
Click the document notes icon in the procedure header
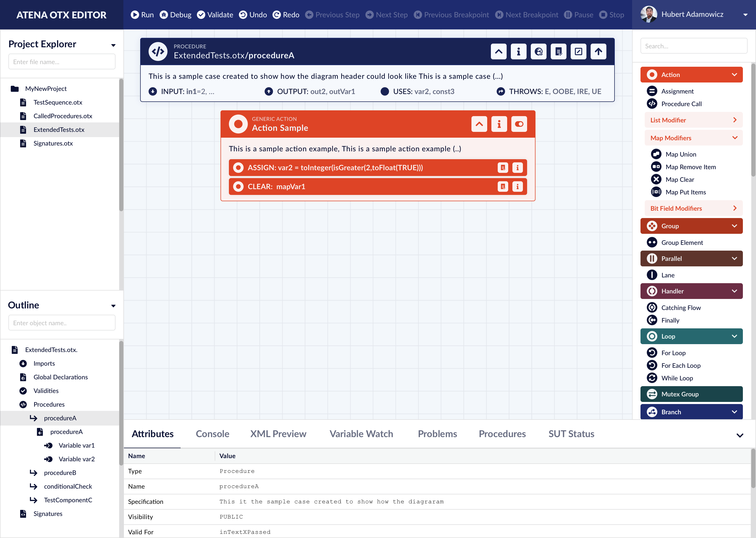coord(558,52)
